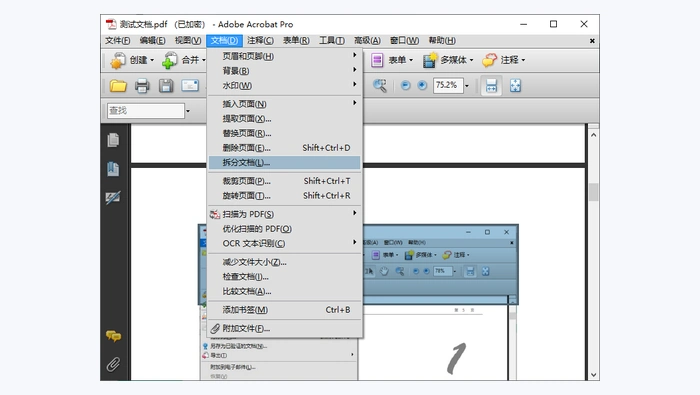Choose Replace Pages (替换页面) menu item
The height and width of the screenshot is (395, 700).
click(284, 133)
